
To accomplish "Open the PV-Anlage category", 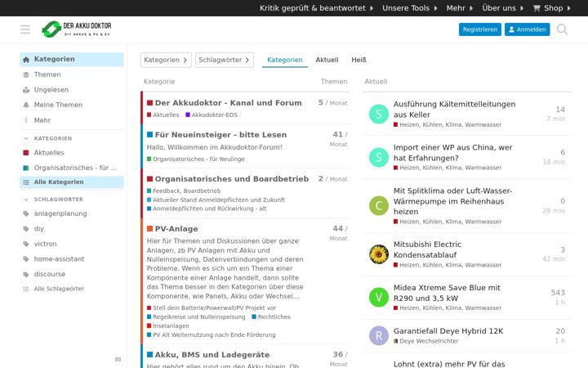I will (x=176, y=229).
